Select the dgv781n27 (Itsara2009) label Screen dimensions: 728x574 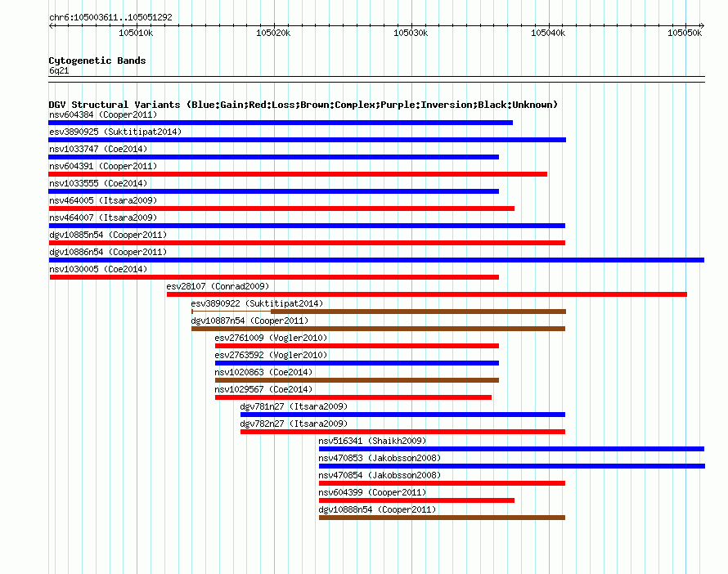coord(294,406)
